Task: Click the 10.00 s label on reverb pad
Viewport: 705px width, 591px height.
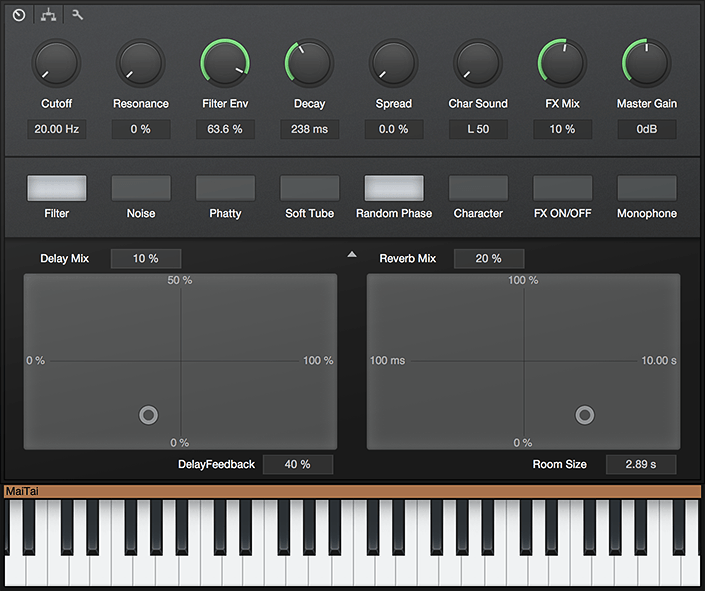Action: pyautogui.click(x=659, y=360)
